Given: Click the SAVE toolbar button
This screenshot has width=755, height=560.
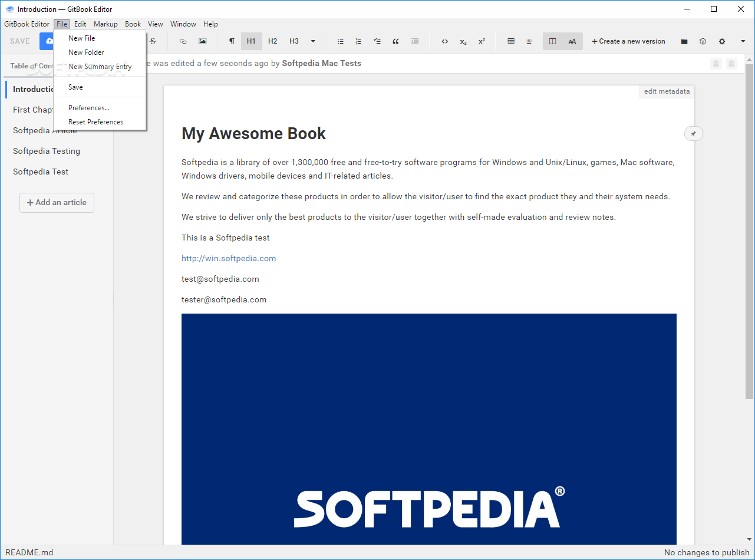Looking at the screenshot, I should pyautogui.click(x=20, y=41).
